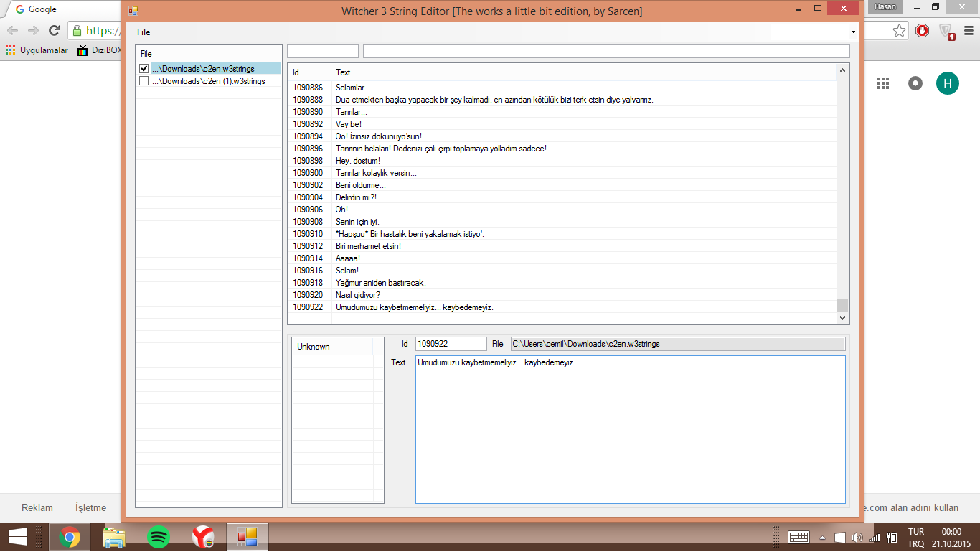
Task: Select row Oo! İzinsiz dokunuyo'sun!
Action: click(x=562, y=136)
